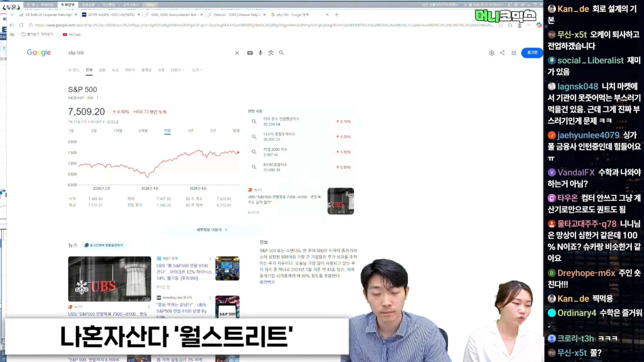Open the large UBS news thumbnail
Image resolution: width=644 pixels, height=362 pixels.
tap(109, 279)
